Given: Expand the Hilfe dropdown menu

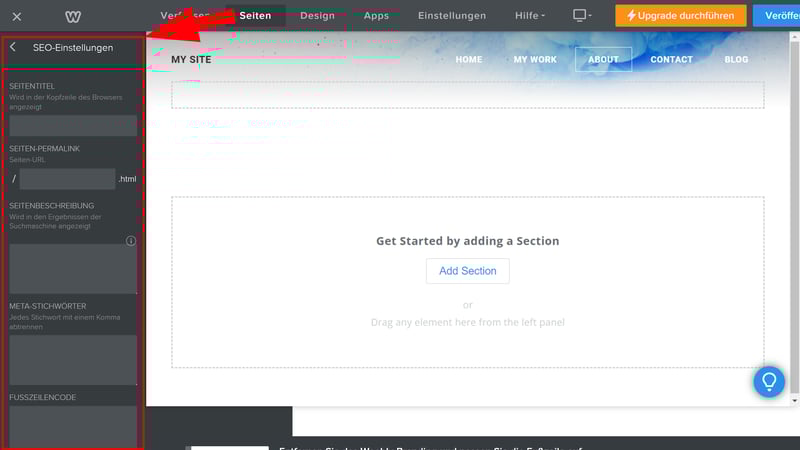Looking at the screenshot, I should coord(530,16).
